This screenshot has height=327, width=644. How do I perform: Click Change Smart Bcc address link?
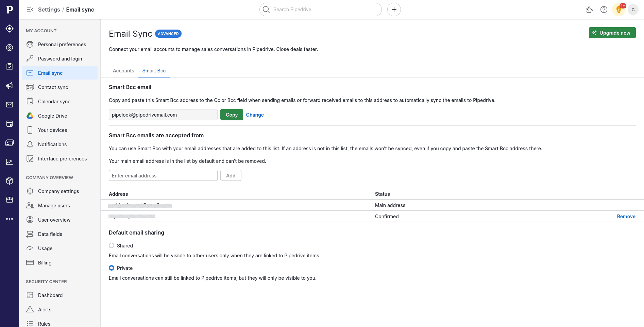point(255,115)
